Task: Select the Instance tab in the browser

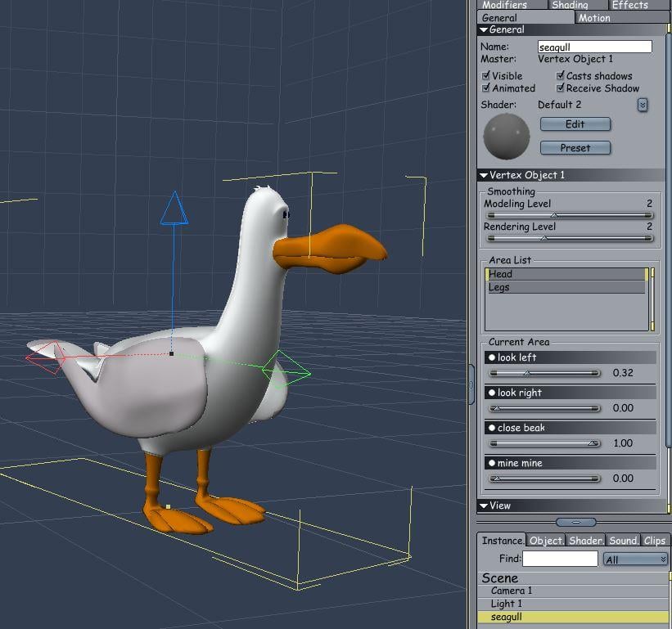Action: point(502,541)
